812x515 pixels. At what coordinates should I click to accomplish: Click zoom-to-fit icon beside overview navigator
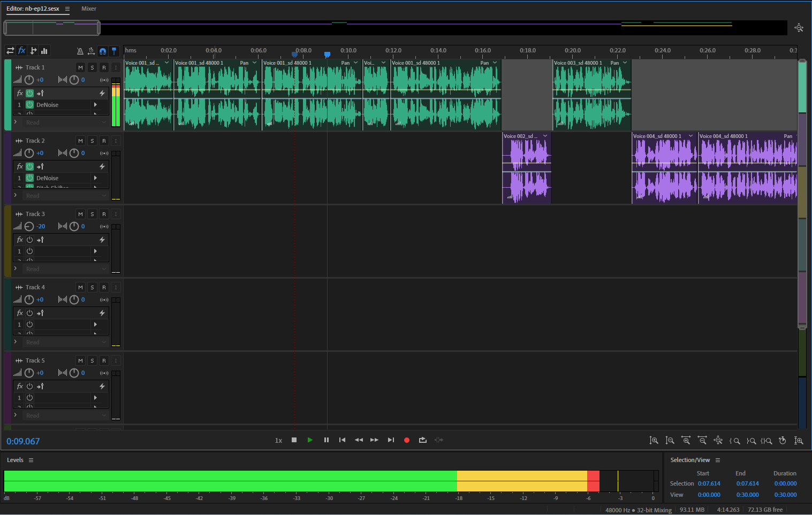point(799,28)
